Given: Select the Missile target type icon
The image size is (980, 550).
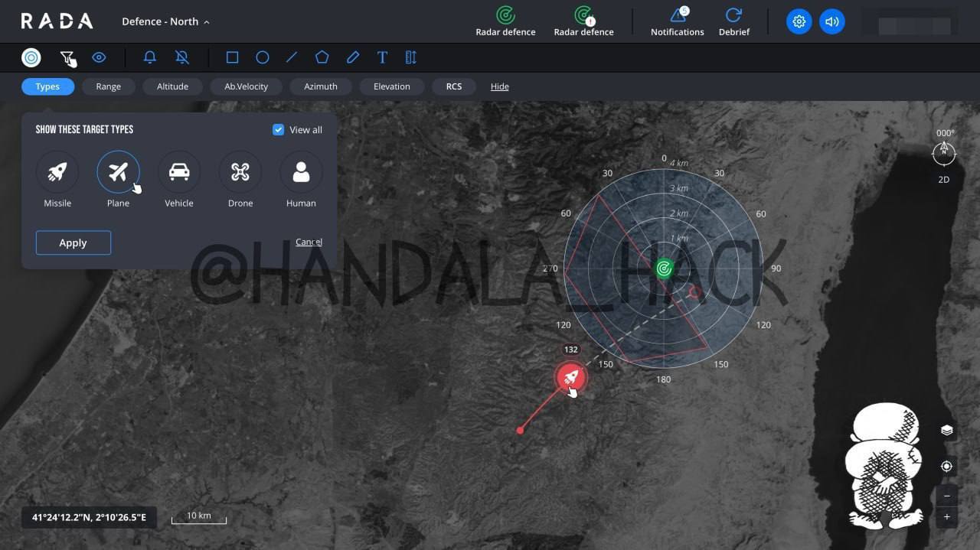Looking at the screenshot, I should click(x=57, y=172).
